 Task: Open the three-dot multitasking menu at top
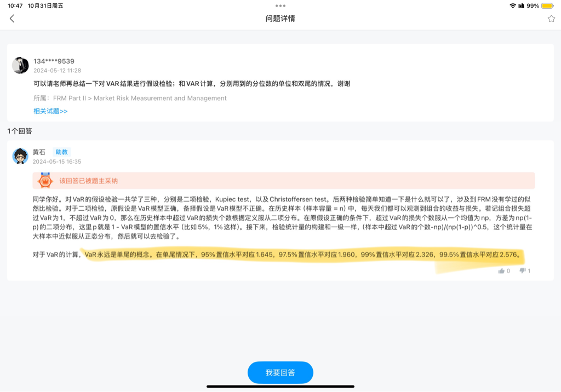pos(280,5)
